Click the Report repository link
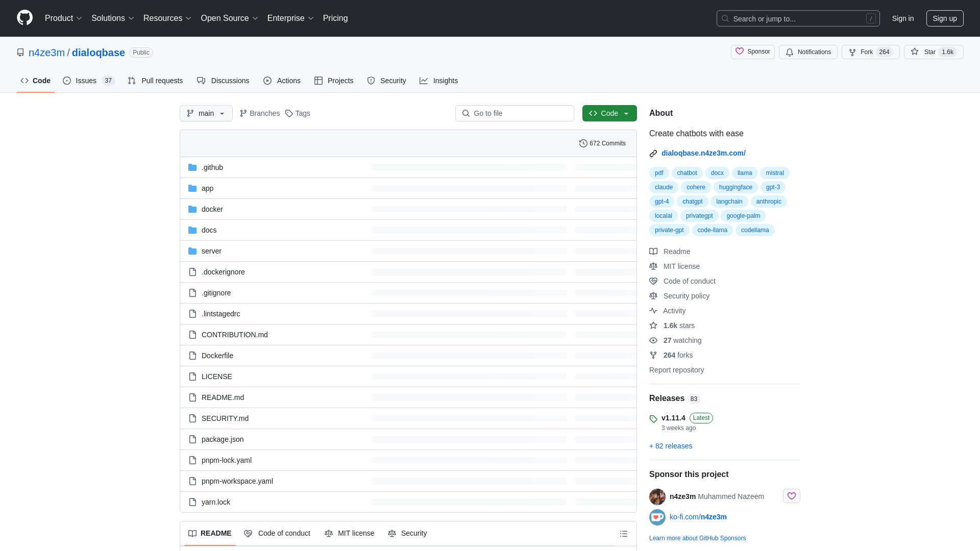 pos(676,370)
